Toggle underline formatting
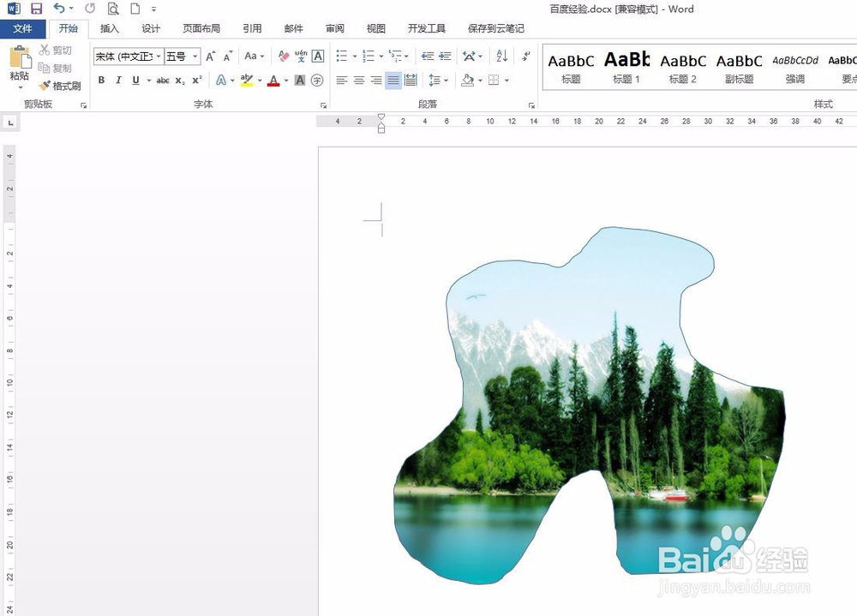857x616 pixels. pyautogui.click(x=136, y=81)
